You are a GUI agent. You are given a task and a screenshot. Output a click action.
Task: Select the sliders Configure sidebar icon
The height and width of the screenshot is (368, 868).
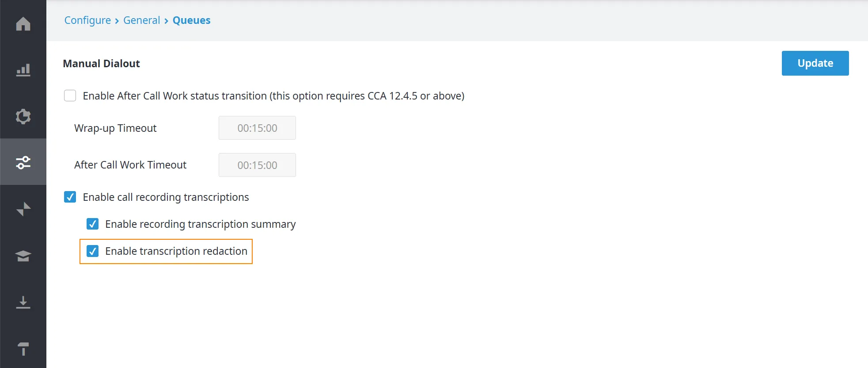click(x=23, y=162)
